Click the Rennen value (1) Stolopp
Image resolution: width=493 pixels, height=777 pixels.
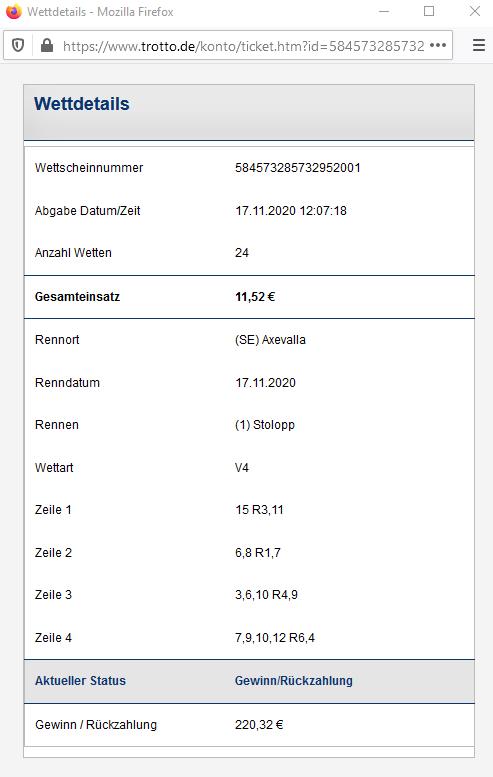click(x=265, y=425)
